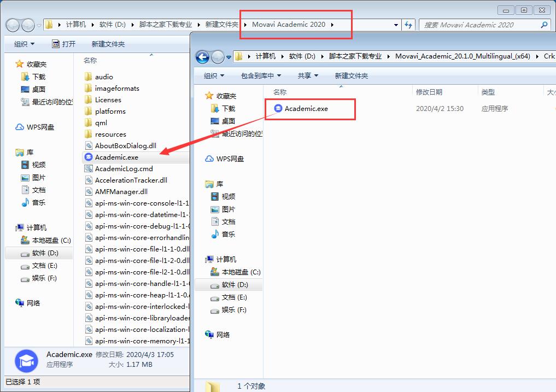The image size is (556, 392).
Task: Click the back arrow in the front window
Action: [202, 56]
